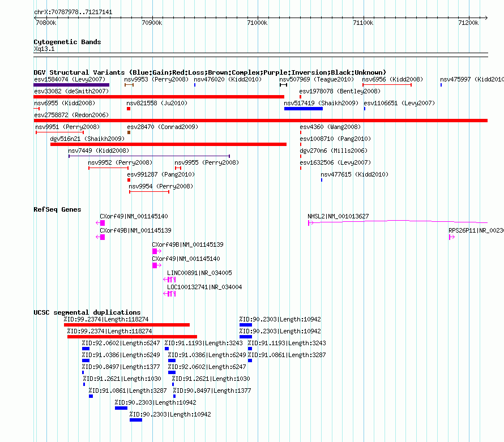Click the 71000k ruler tick label

pyautogui.click(x=257, y=23)
